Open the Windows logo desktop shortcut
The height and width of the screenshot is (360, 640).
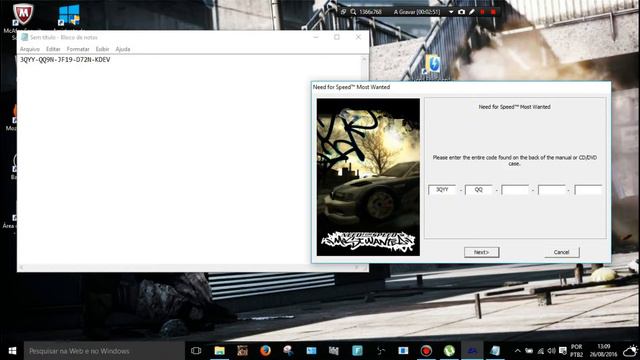click(x=69, y=15)
